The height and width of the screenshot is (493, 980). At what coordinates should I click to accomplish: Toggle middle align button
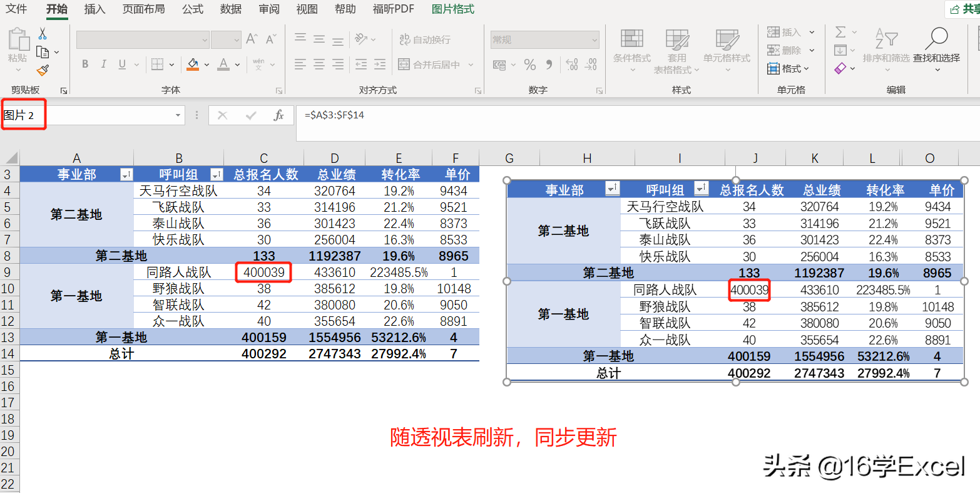[319, 39]
